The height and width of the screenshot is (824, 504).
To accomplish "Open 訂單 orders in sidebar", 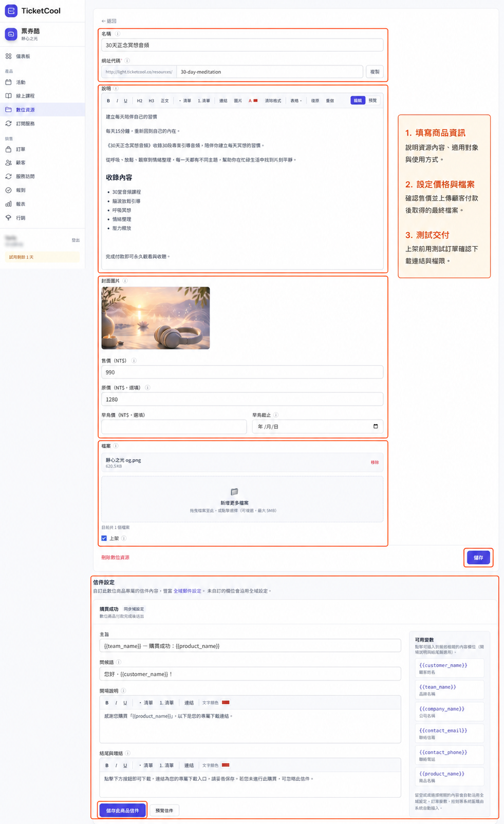I will coord(21,149).
